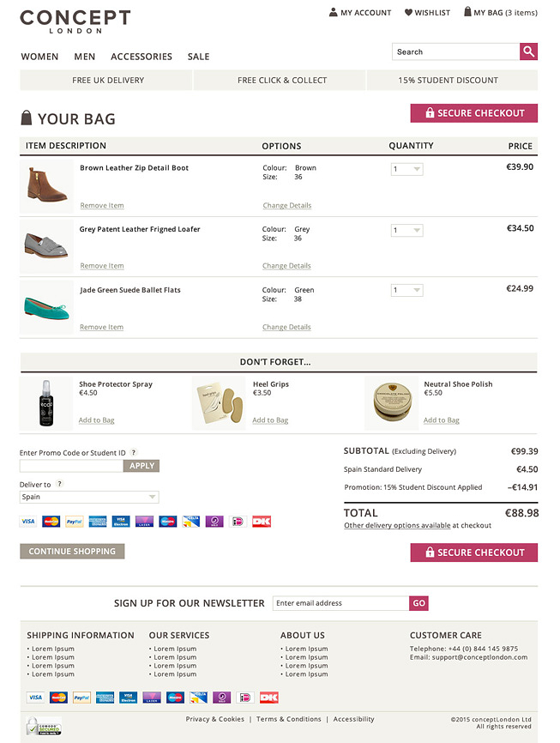Open My Bag icon in header
The image size is (560, 743).
click(x=467, y=12)
